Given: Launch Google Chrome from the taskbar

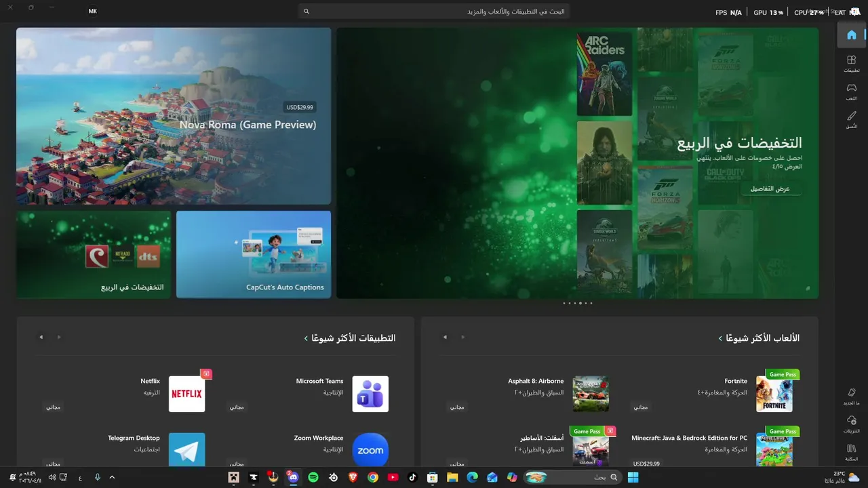Looking at the screenshot, I should (373, 477).
